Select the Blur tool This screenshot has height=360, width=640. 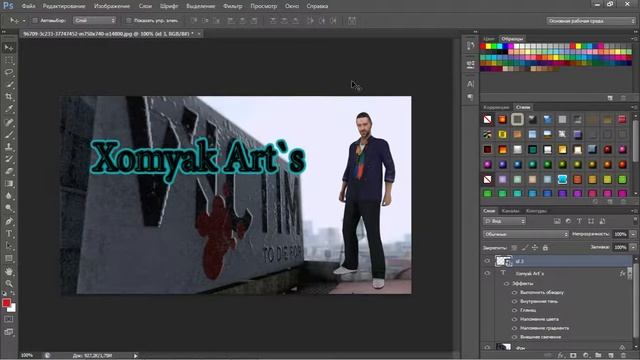9,196
